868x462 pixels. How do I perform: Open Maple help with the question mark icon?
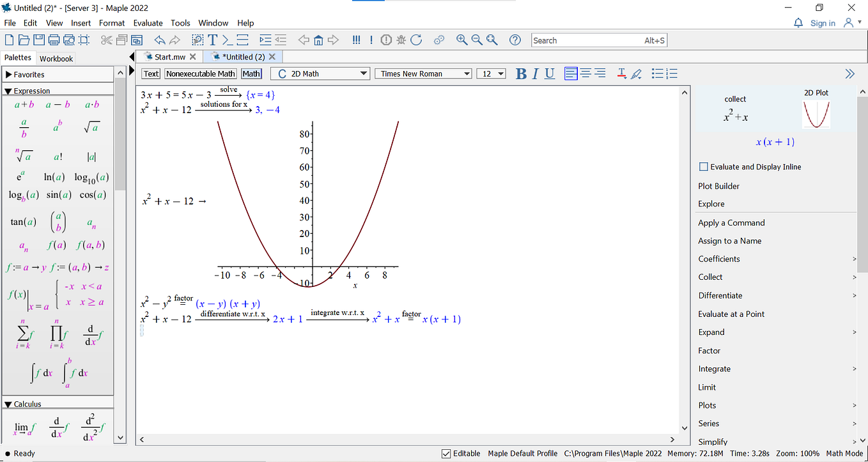(515, 40)
